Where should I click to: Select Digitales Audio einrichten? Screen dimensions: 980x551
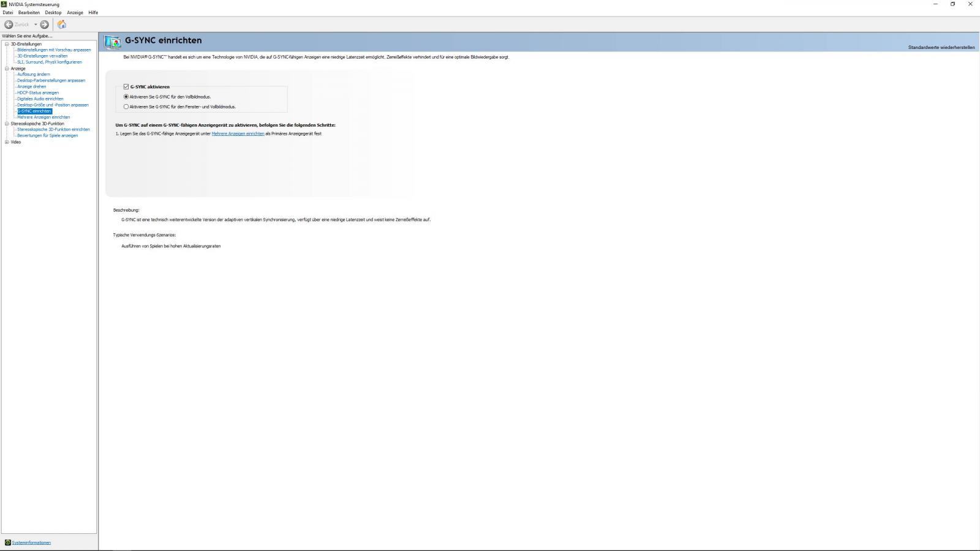[x=40, y=99]
